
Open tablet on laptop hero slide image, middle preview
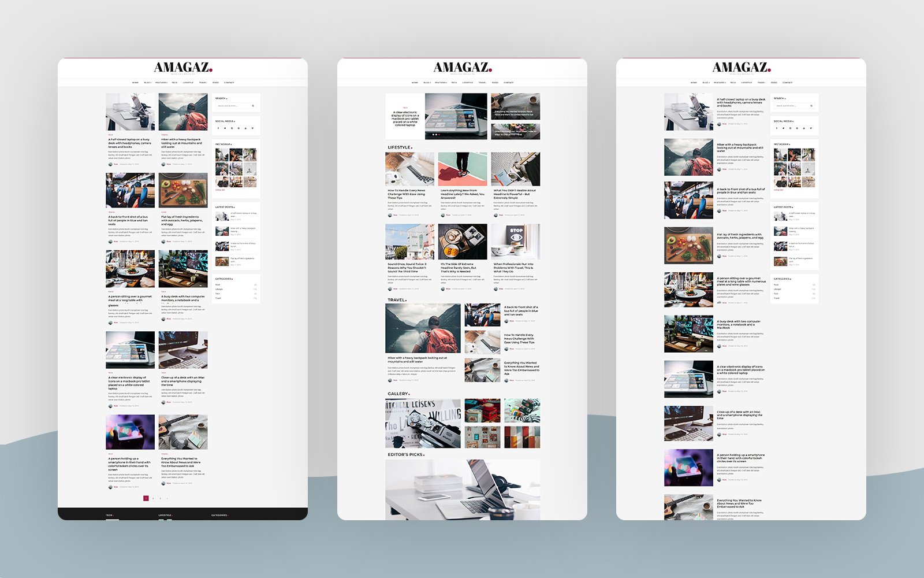(456, 116)
